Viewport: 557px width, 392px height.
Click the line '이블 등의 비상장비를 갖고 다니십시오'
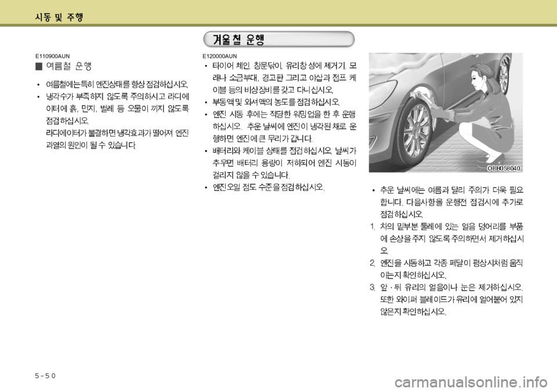(273, 90)
